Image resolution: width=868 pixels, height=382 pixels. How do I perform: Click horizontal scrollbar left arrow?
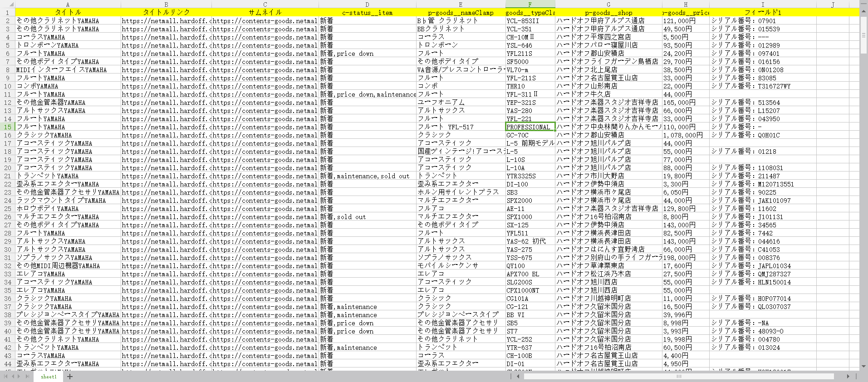pos(518,377)
